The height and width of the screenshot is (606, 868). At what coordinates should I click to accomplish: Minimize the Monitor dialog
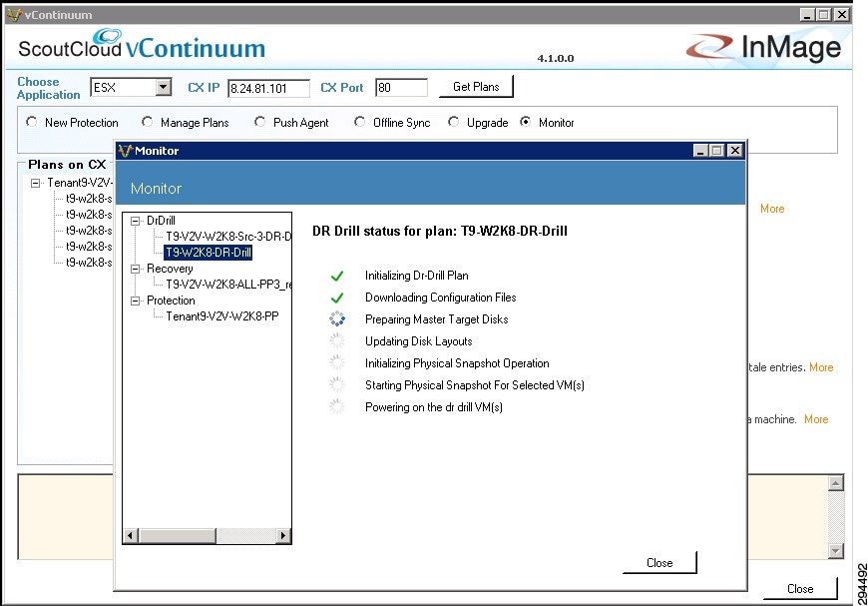[x=700, y=151]
